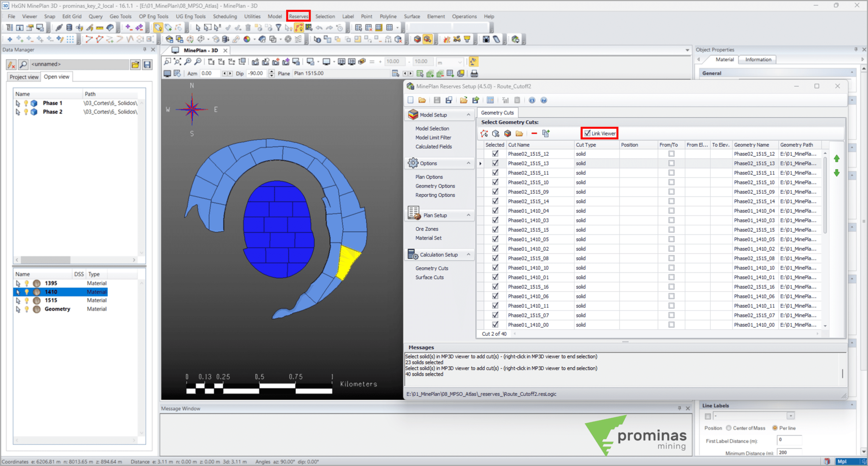Click New reserves setup icon

(410, 100)
